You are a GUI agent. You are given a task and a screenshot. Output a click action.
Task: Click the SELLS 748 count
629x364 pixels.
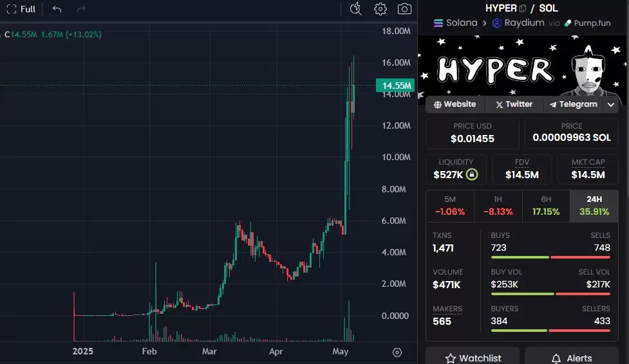602,248
